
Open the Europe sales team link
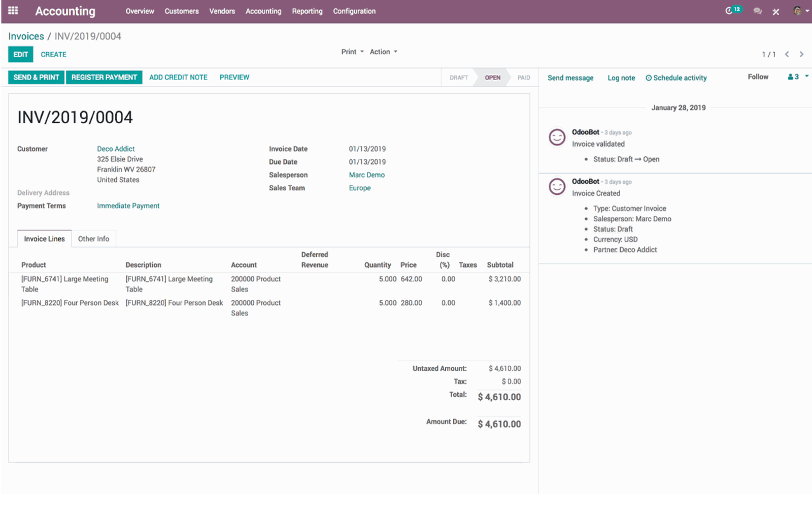[360, 188]
